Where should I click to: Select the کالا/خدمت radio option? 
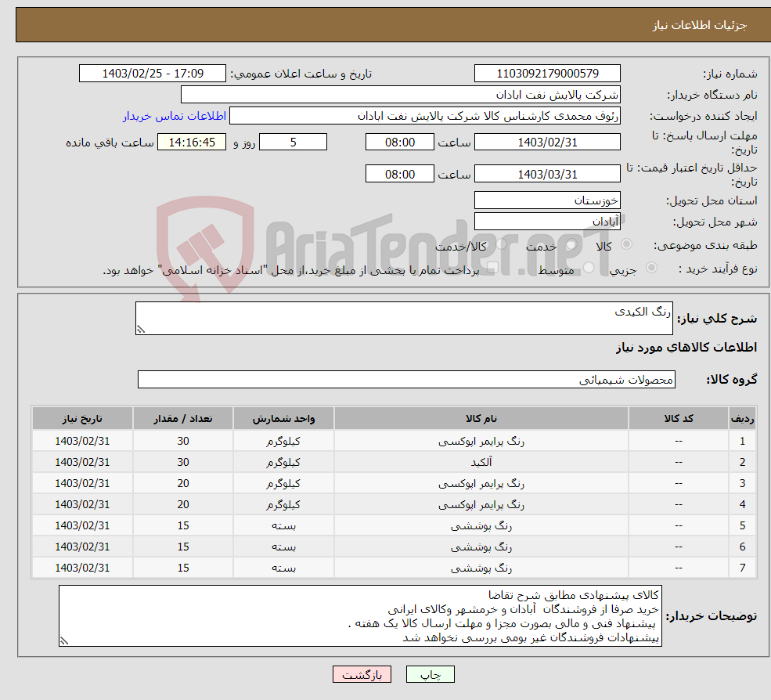pyautogui.click(x=501, y=244)
